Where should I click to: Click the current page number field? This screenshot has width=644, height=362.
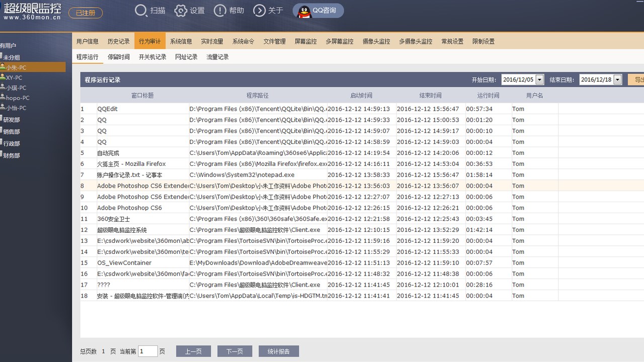148,351
